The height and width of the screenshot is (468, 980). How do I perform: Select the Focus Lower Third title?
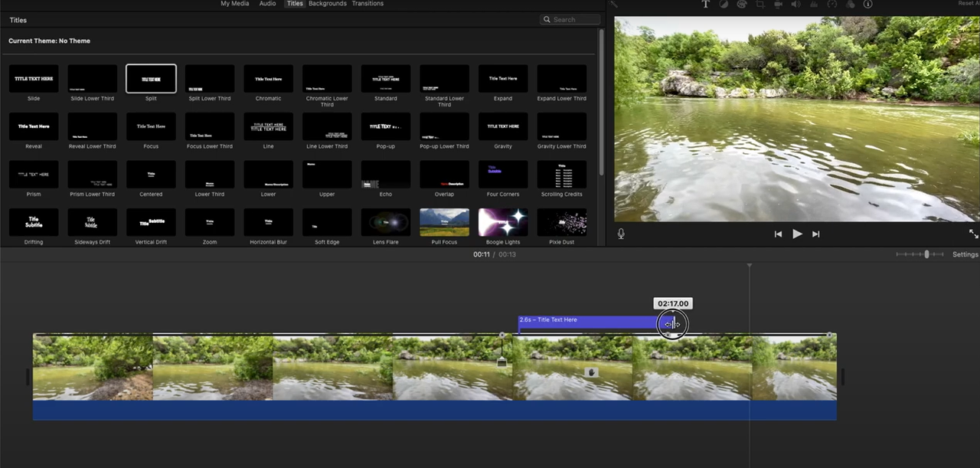click(x=210, y=126)
